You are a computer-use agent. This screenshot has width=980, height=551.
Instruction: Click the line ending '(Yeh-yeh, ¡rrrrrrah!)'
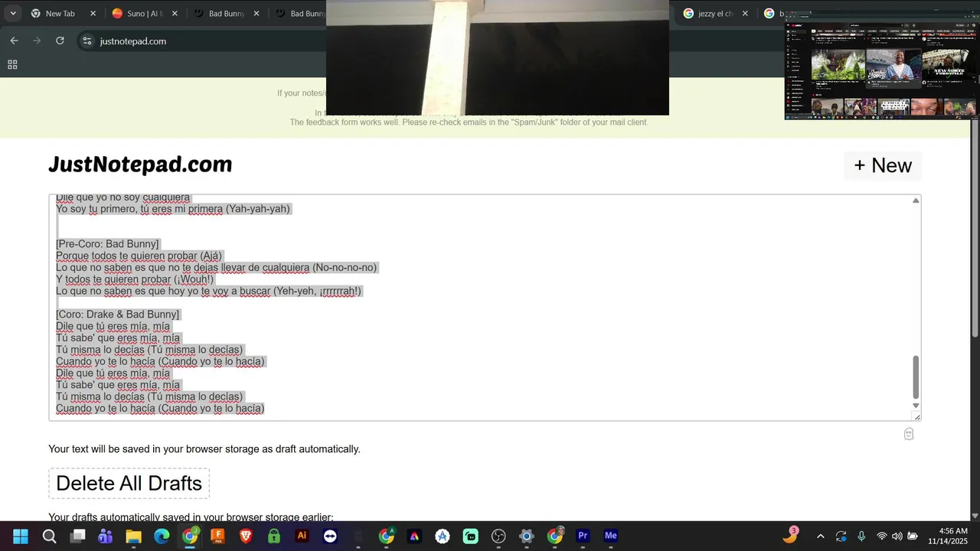[208, 291]
